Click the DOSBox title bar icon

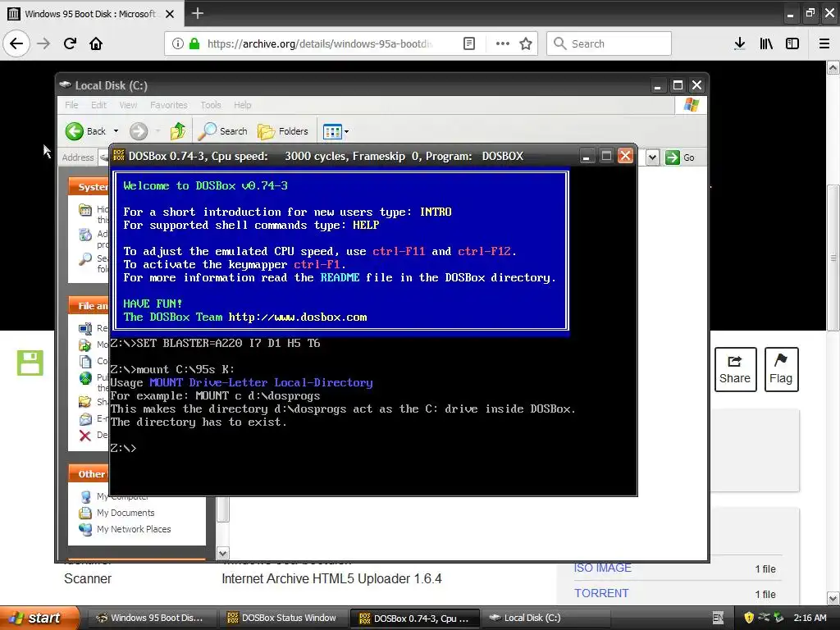point(119,156)
